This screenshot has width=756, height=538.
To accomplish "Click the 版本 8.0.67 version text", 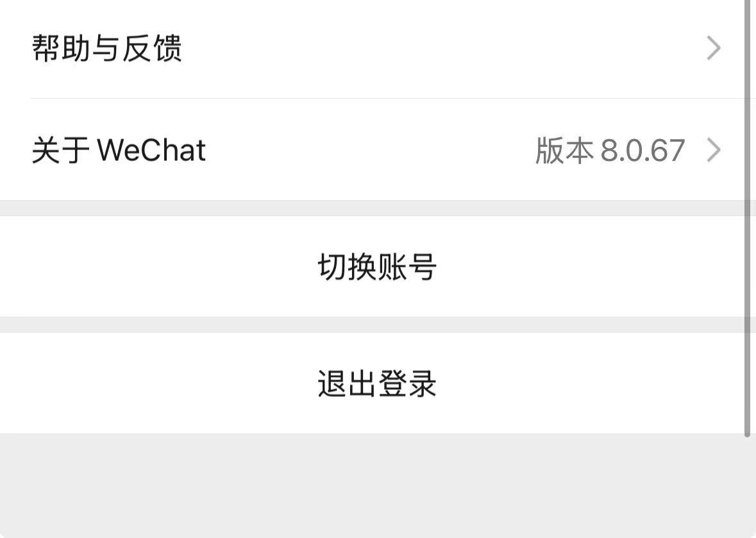I will click(x=610, y=150).
